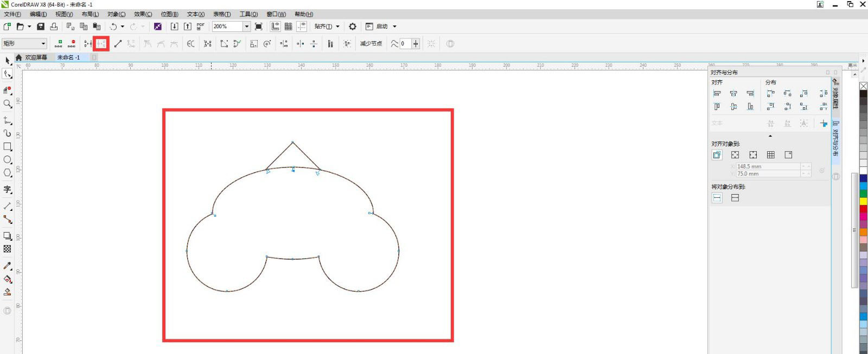Viewport: 868px width, 354px height.
Task: Click the 减少节点 button
Action: 371,44
